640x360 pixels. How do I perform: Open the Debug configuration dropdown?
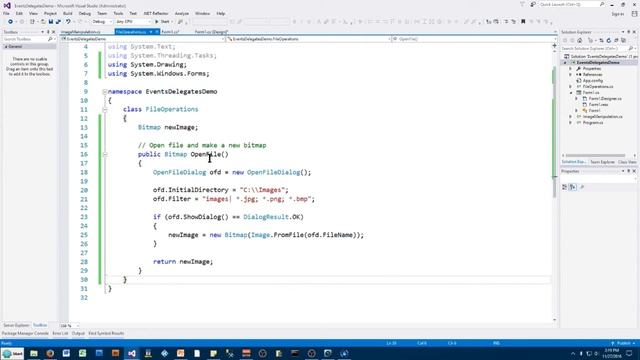pyautogui.click(x=102, y=22)
